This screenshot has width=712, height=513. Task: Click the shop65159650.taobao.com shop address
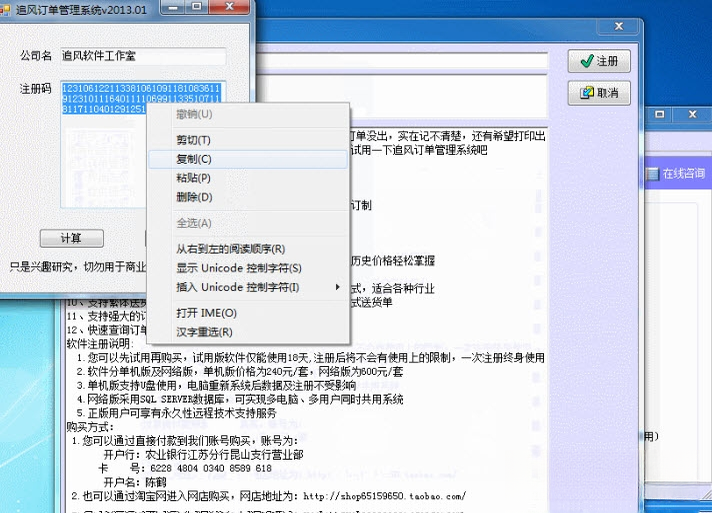(x=384, y=496)
